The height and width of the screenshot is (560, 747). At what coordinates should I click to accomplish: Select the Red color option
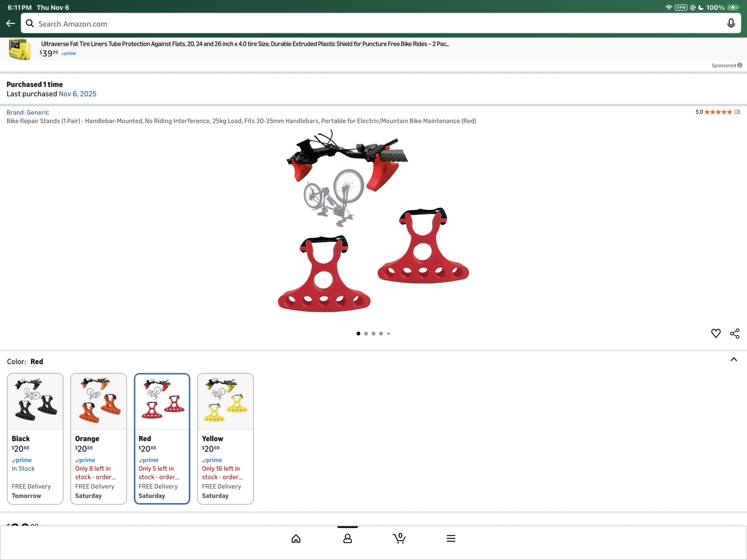(x=162, y=439)
